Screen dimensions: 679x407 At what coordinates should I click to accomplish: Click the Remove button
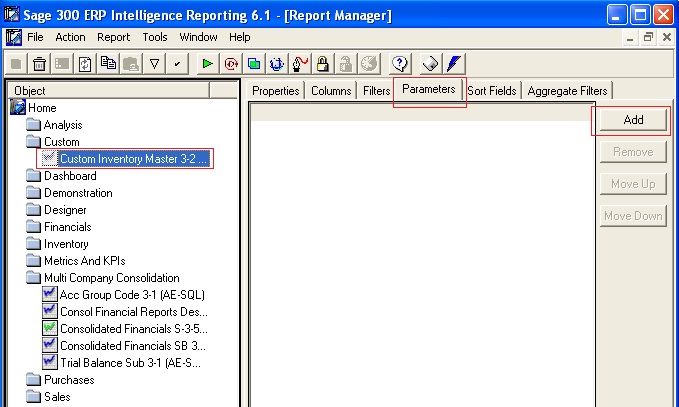tap(633, 152)
